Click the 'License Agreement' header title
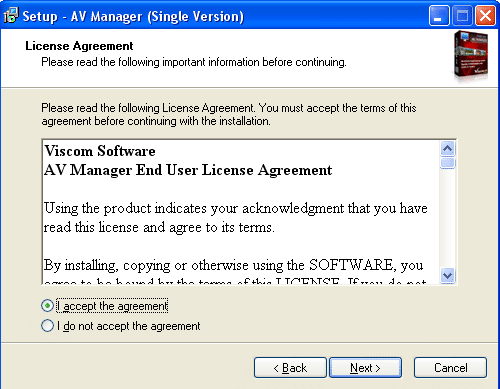 79,46
